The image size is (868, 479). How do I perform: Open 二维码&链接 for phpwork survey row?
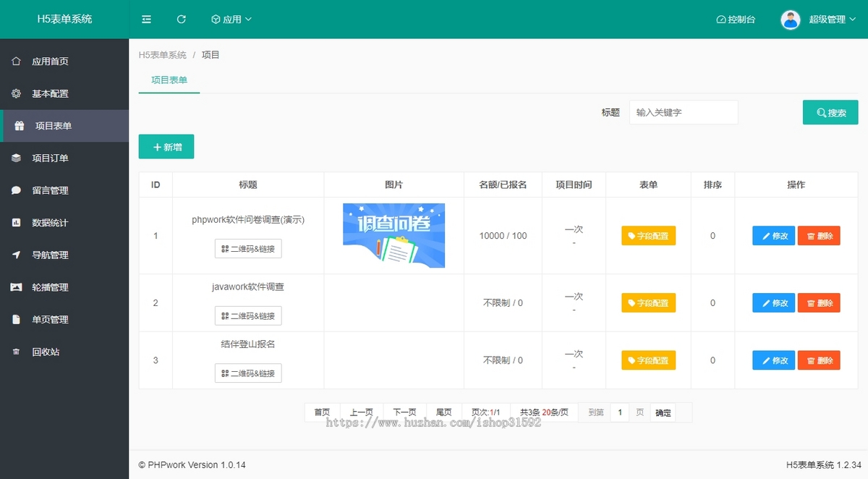(248, 249)
